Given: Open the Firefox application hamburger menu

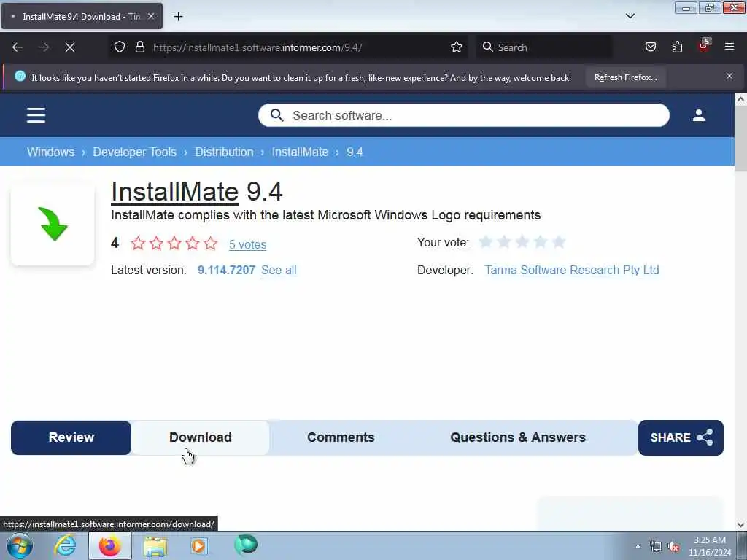Looking at the screenshot, I should pos(729,47).
